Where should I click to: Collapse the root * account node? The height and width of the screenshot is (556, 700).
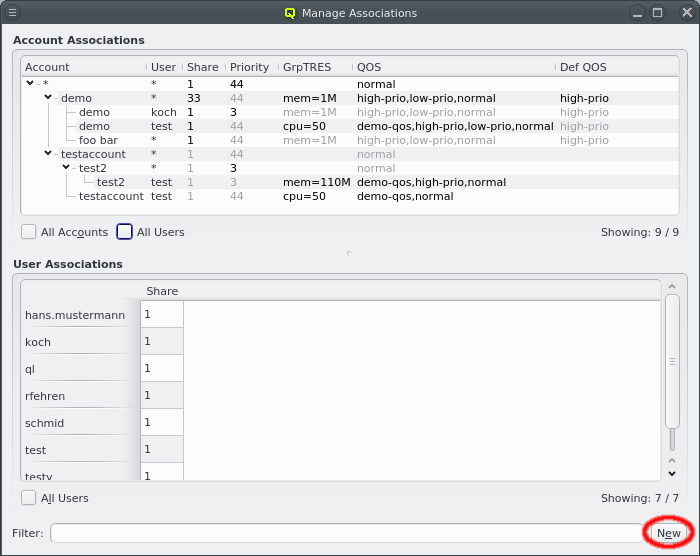(x=30, y=83)
